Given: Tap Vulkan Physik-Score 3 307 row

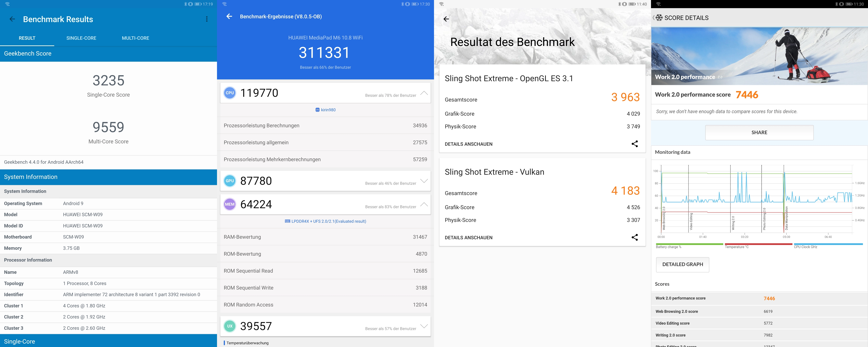Looking at the screenshot, I should click(x=542, y=220).
